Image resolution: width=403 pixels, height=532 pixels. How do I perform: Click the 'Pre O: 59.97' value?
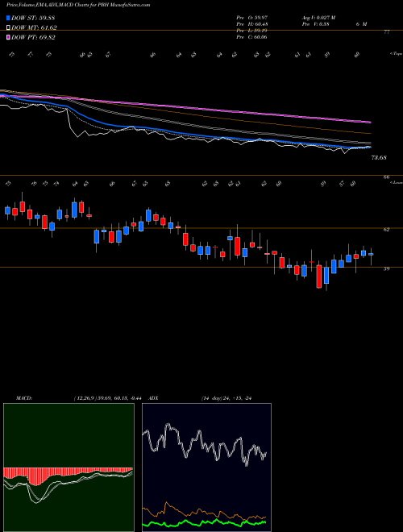[251, 18]
